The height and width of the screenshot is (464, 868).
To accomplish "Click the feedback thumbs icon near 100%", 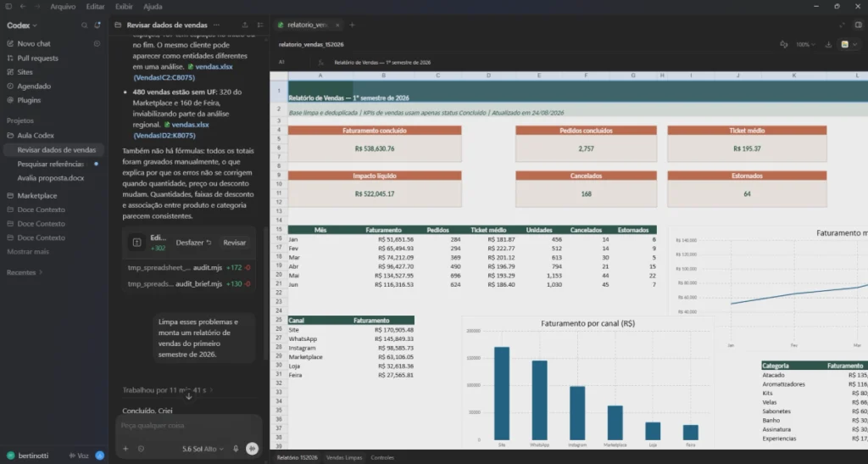I will pyautogui.click(x=783, y=44).
